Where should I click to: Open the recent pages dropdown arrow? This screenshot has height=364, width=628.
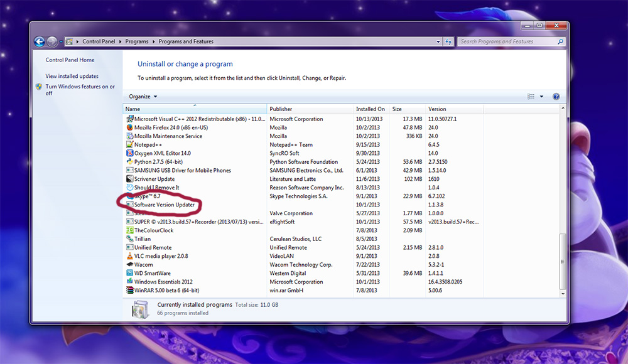pyautogui.click(x=61, y=41)
